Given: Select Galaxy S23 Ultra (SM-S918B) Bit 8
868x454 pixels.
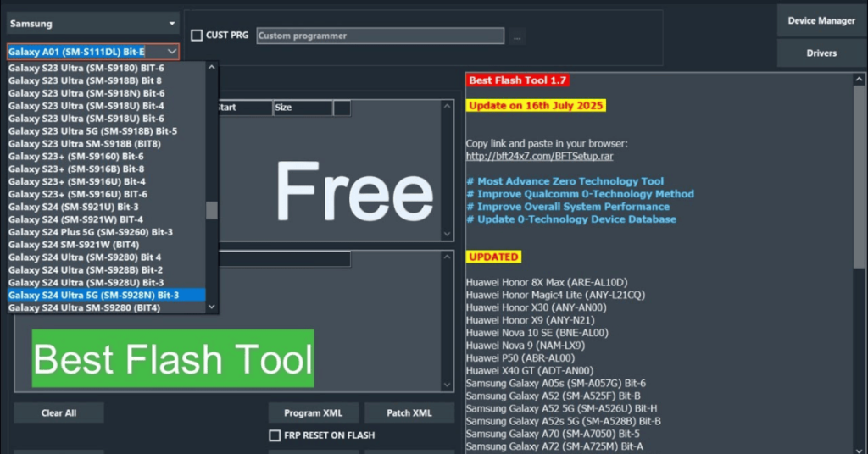Looking at the screenshot, I should tap(106, 80).
